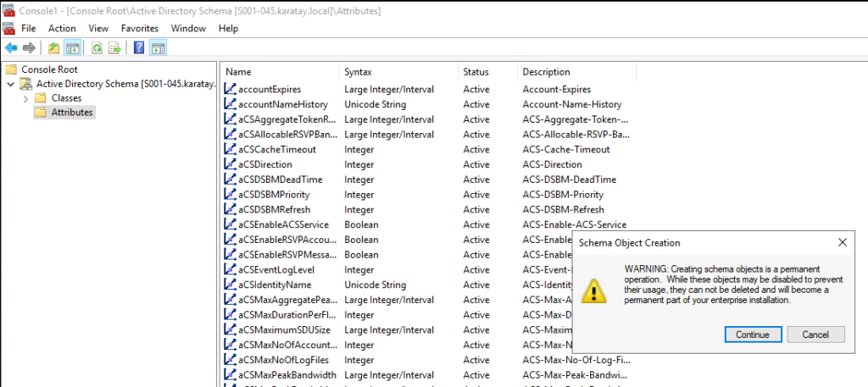
Task: Open the Help menu
Action: pos(228,28)
